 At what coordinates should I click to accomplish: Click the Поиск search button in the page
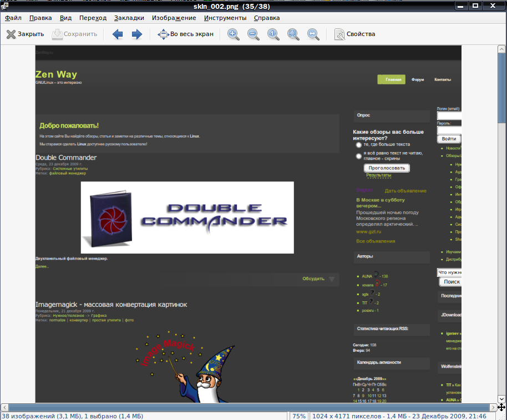[450, 282]
